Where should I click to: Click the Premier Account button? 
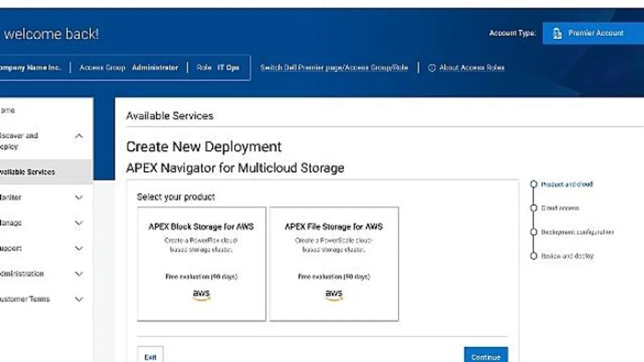593,33
